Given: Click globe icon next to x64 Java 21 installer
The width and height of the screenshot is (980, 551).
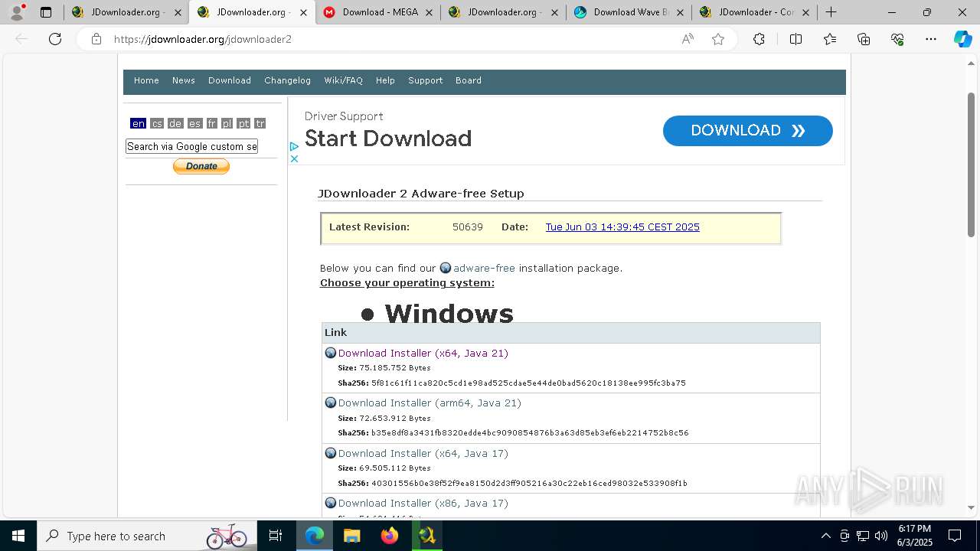Looking at the screenshot, I should tap(331, 353).
